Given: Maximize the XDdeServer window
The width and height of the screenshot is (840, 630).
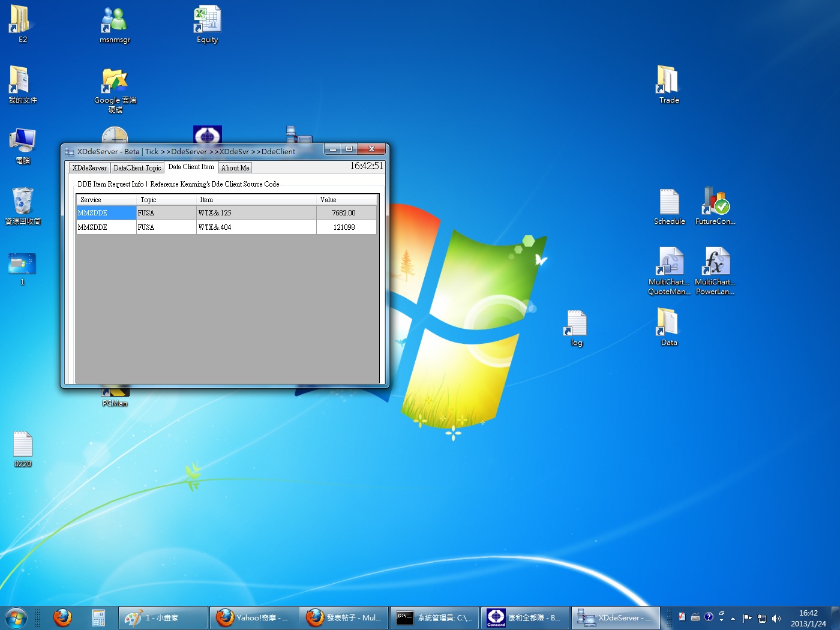Looking at the screenshot, I should pos(349,149).
